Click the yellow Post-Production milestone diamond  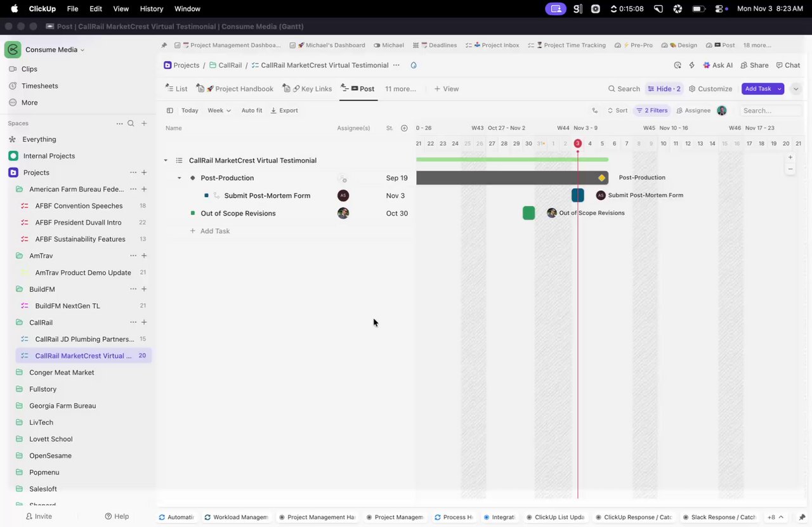coord(601,178)
